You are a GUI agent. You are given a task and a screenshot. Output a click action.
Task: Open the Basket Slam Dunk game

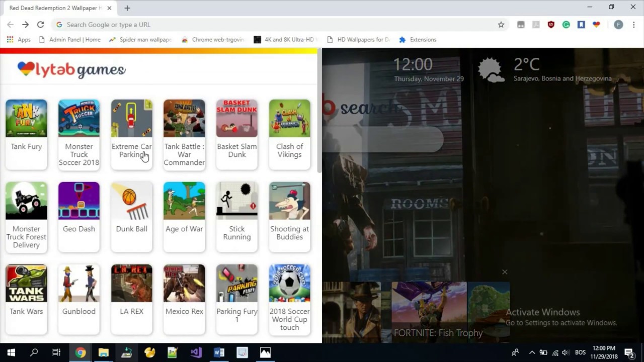236,119
